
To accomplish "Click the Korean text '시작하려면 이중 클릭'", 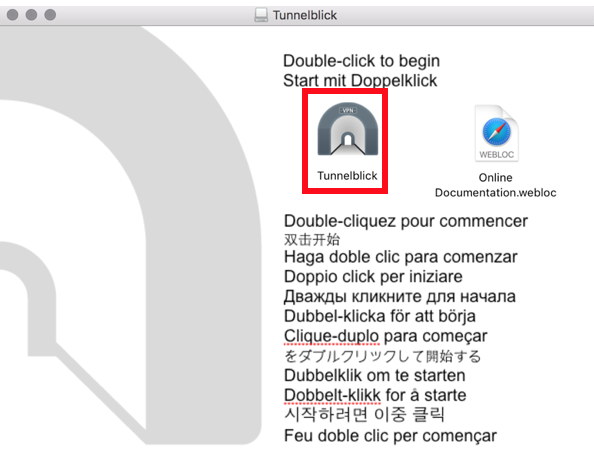I will pyautogui.click(x=364, y=415).
